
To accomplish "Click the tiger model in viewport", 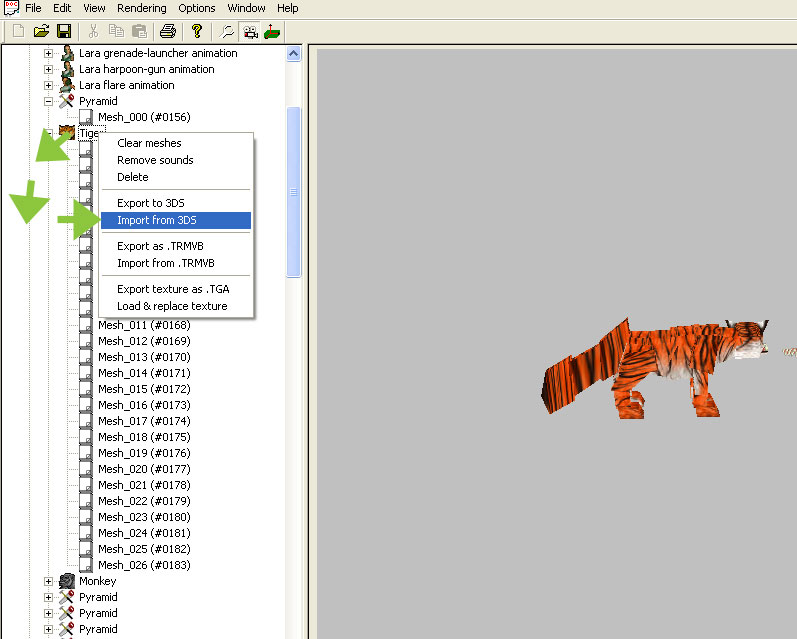I will click(x=656, y=367).
